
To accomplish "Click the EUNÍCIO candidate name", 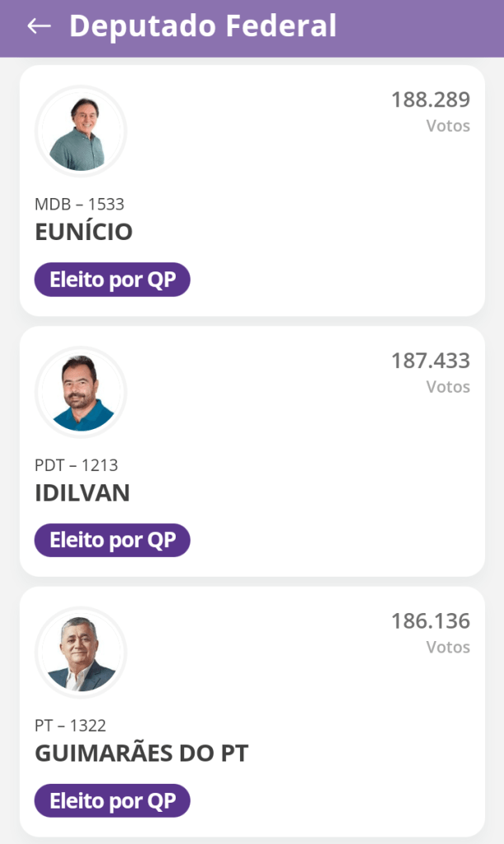I will coord(83,232).
